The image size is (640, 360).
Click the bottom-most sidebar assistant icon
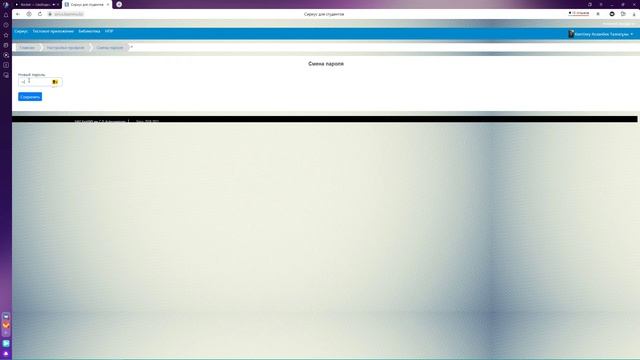tap(6, 353)
